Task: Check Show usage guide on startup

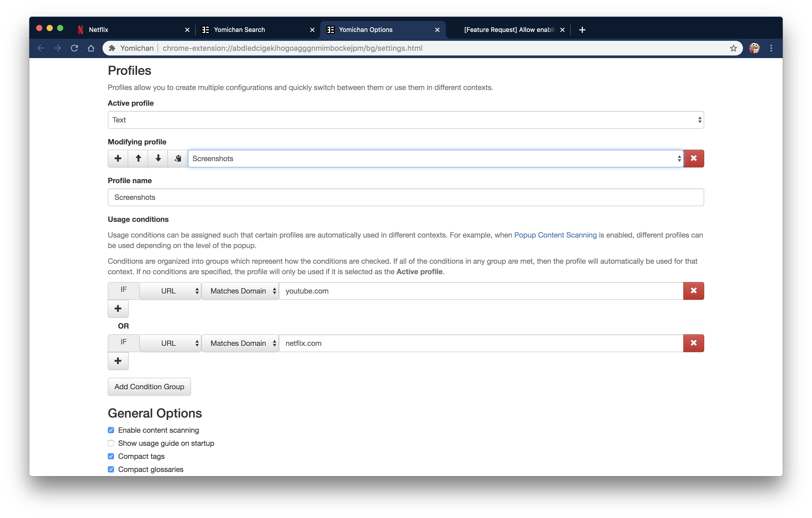Action: coord(111,443)
